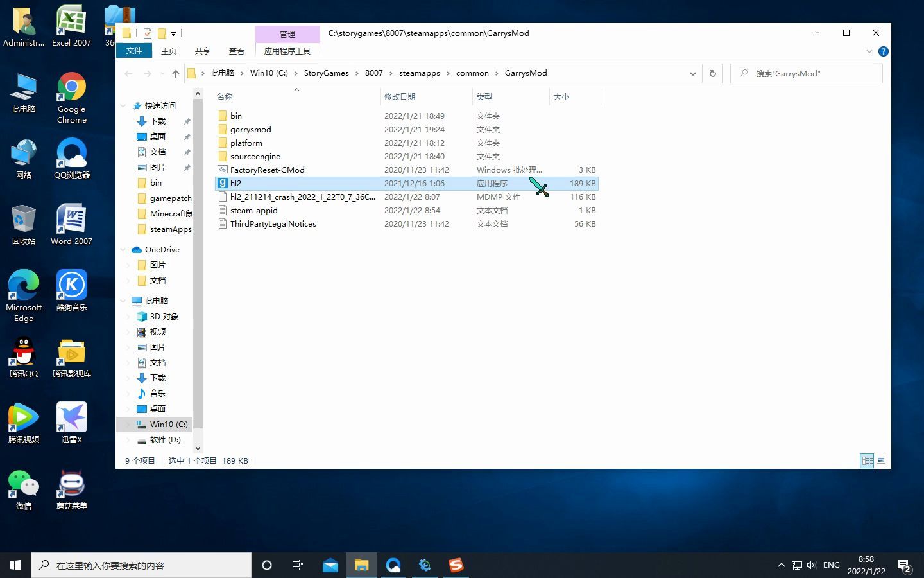The width and height of the screenshot is (924, 578).
Task: Switch to large icons view button
Action: 881,460
